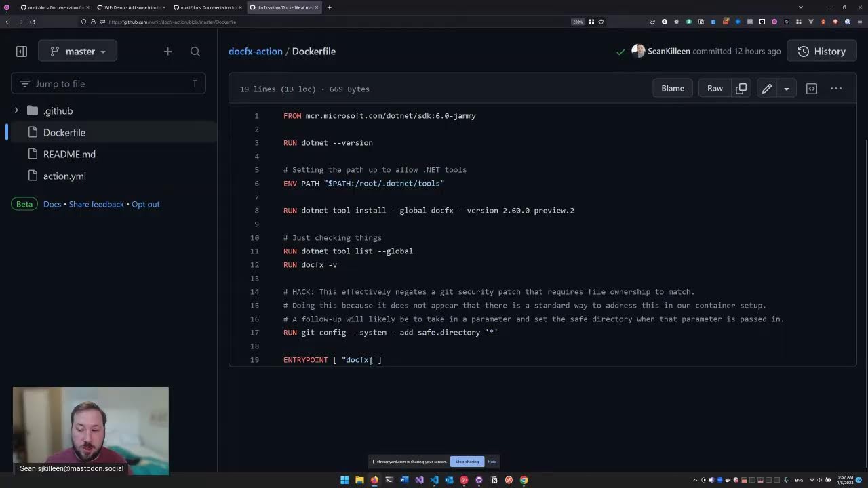Image resolution: width=868 pixels, height=488 pixels.
Task: Select line number 8 in the code
Action: [x=256, y=211]
